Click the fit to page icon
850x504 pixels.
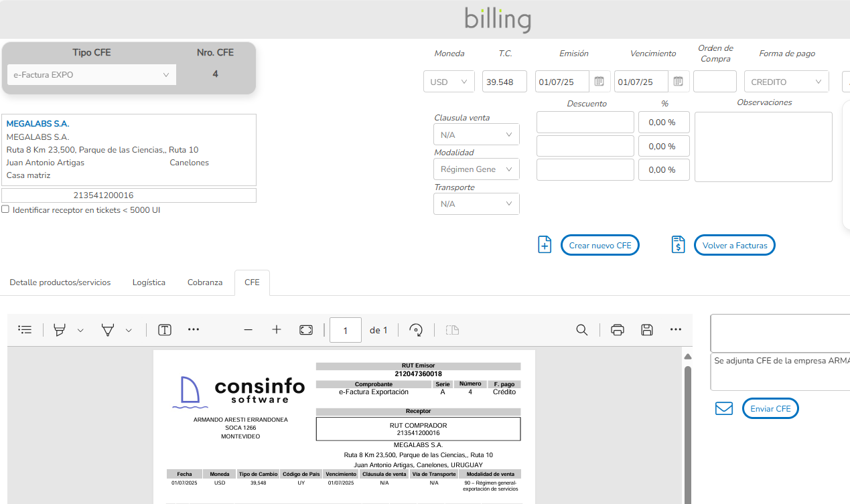click(306, 329)
